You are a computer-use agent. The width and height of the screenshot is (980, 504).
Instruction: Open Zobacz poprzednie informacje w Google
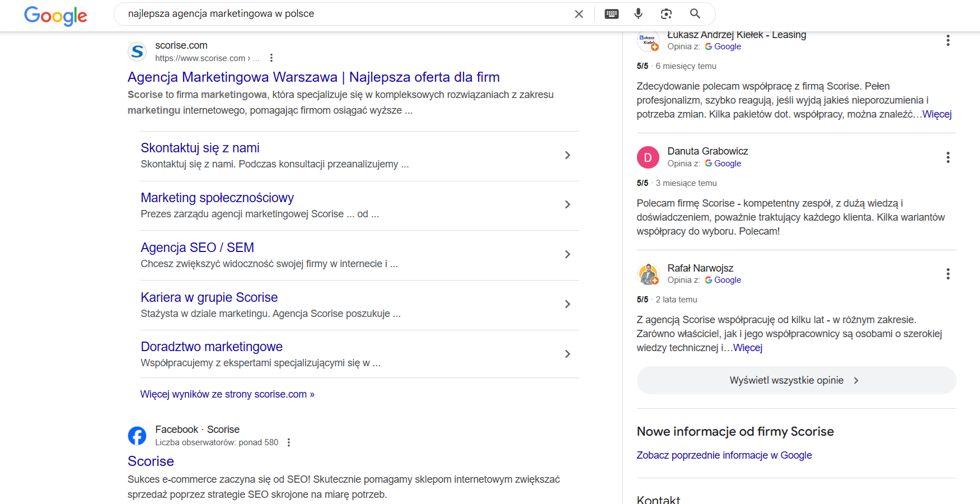point(724,455)
